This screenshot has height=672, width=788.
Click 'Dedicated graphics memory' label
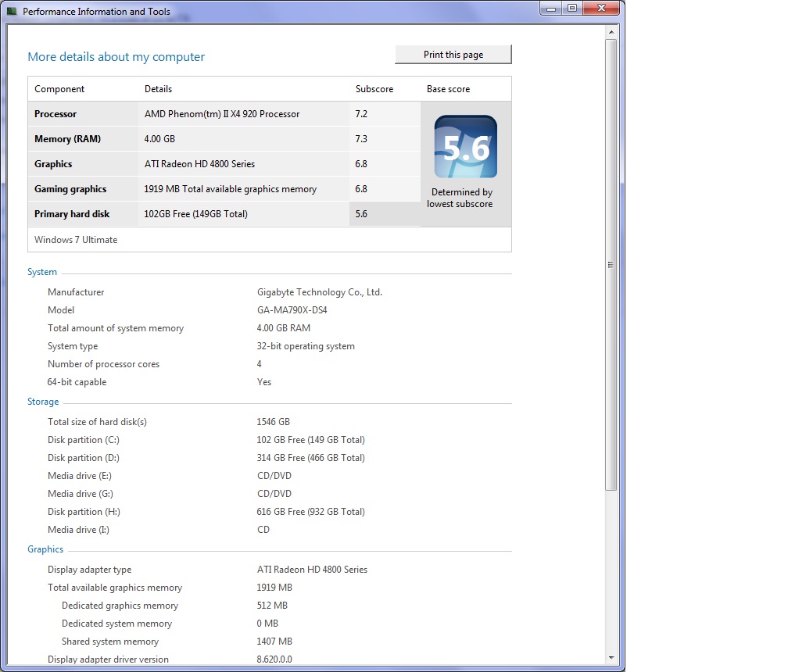point(120,606)
